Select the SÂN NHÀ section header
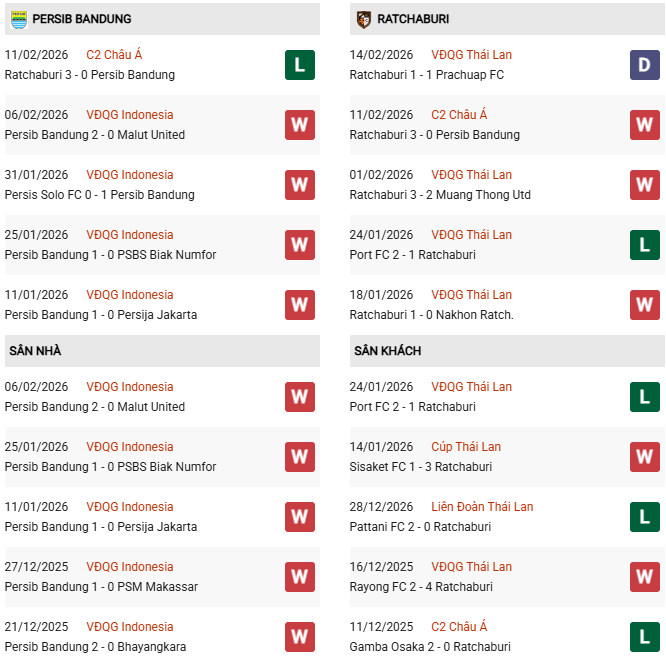 (x=35, y=351)
